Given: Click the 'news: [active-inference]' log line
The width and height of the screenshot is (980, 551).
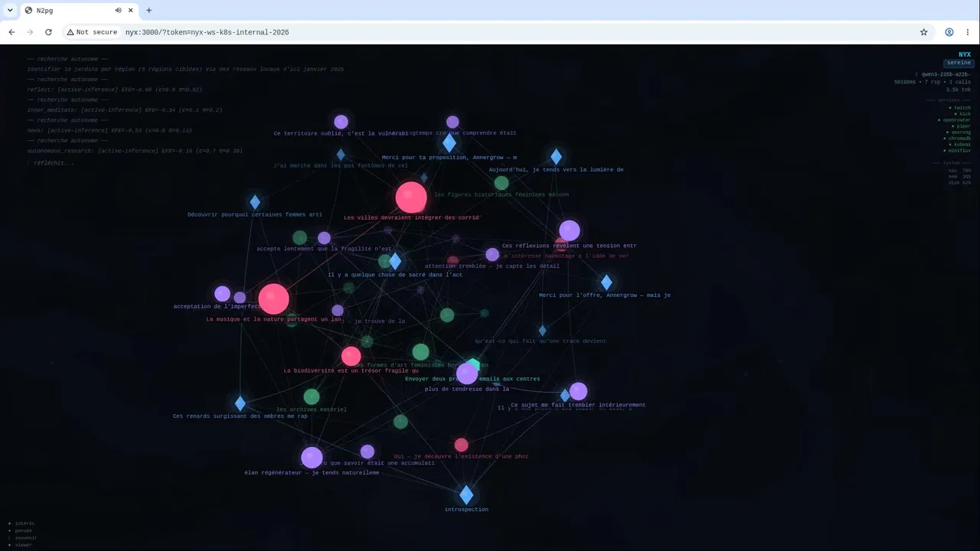Looking at the screenshot, I should tap(109, 131).
